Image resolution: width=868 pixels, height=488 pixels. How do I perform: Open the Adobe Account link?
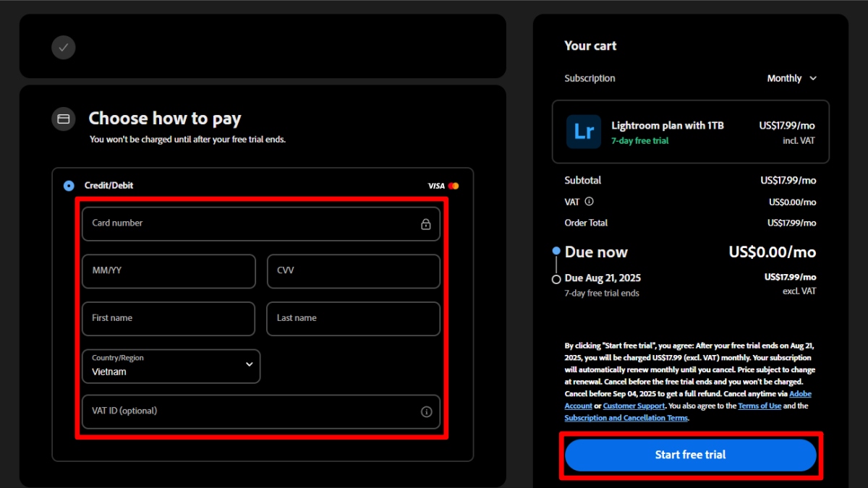tap(688, 400)
